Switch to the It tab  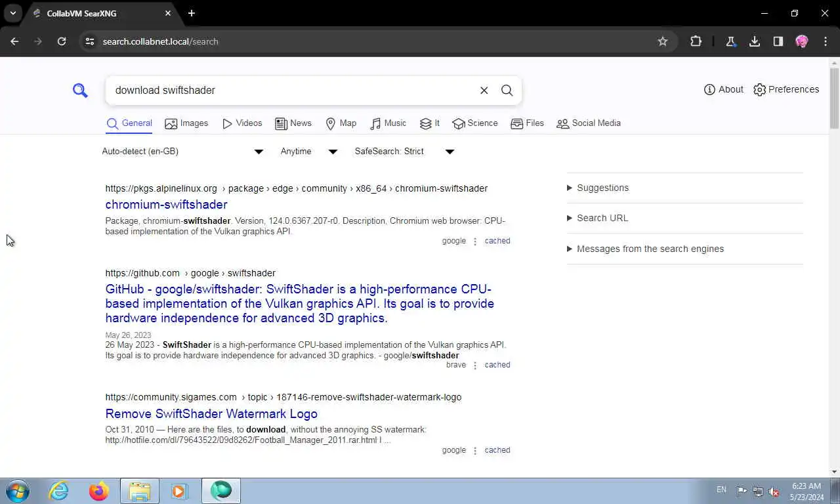pos(430,123)
